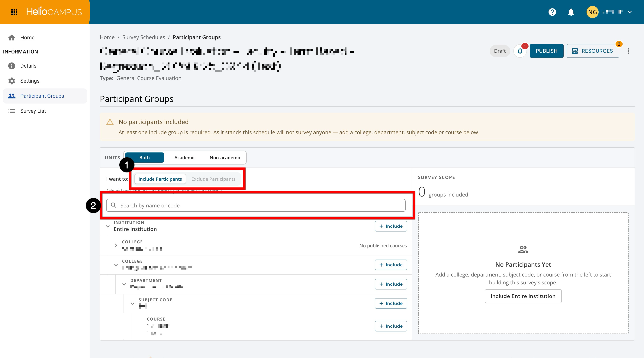Switch units filter to Non-academic
This screenshot has width=644, height=358.
pyautogui.click(x=225, y=158)
